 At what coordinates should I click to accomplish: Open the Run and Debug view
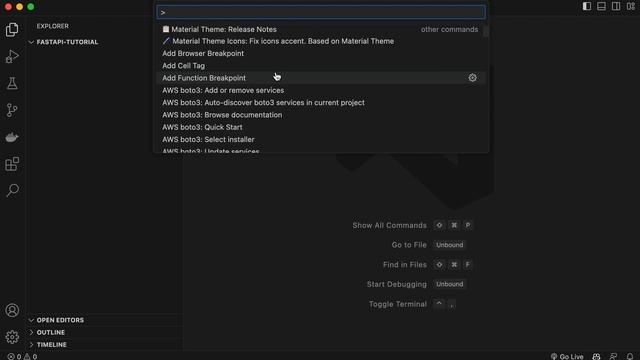12,56
